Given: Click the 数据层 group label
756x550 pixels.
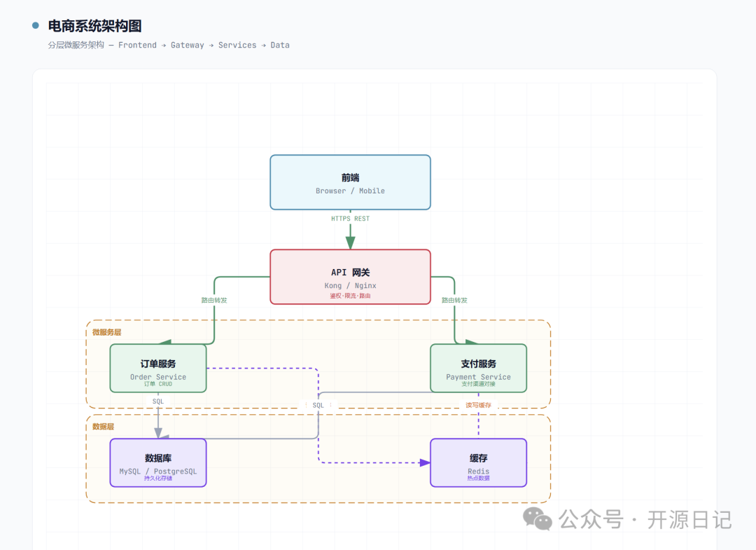Looking at the screenshot, I should pos(103,427).
